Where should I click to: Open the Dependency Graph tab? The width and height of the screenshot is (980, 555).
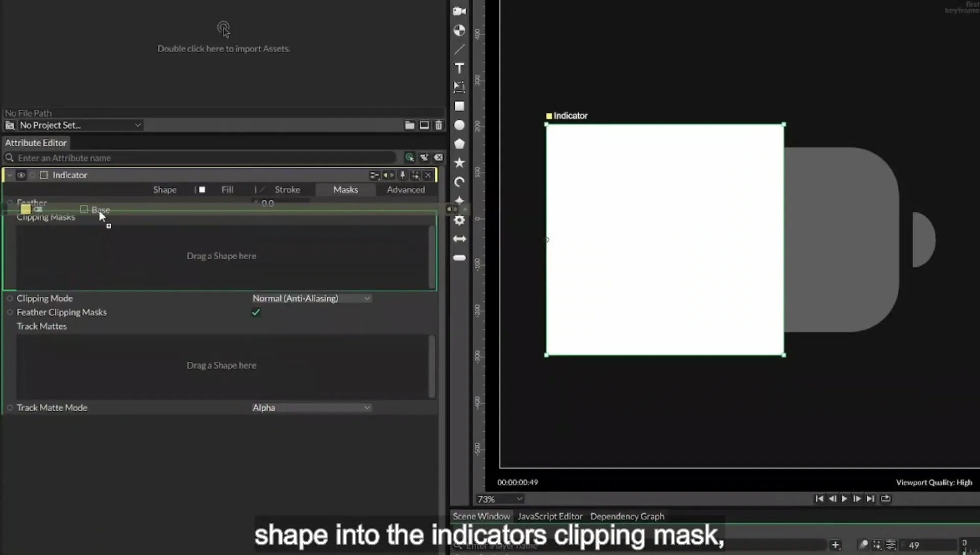tap(627, 516)
